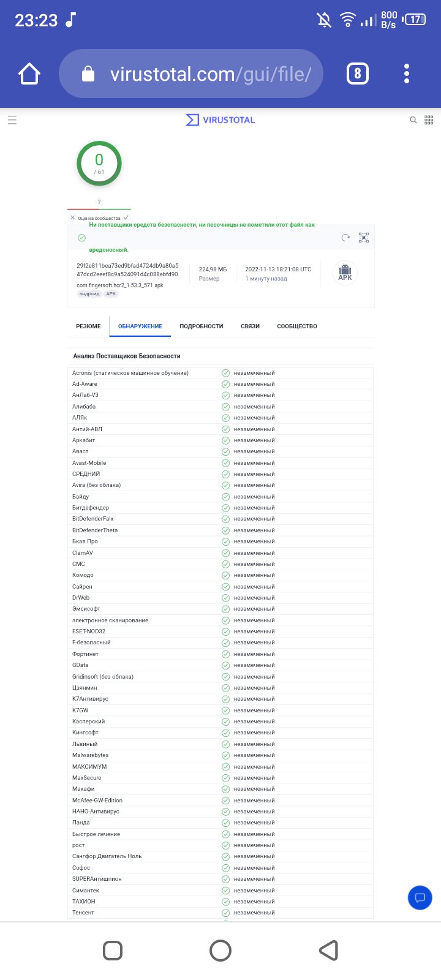
Task: Click the GData vendor name
Action: (x=80, y=665)
